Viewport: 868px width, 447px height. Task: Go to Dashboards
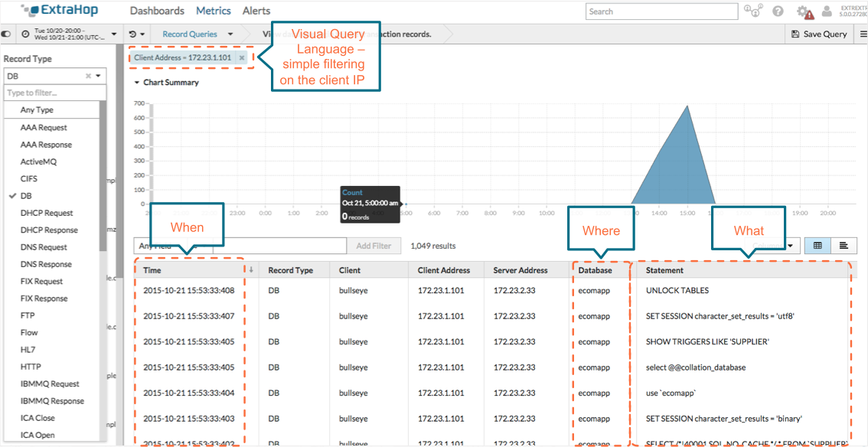click(x=157, y=11)
